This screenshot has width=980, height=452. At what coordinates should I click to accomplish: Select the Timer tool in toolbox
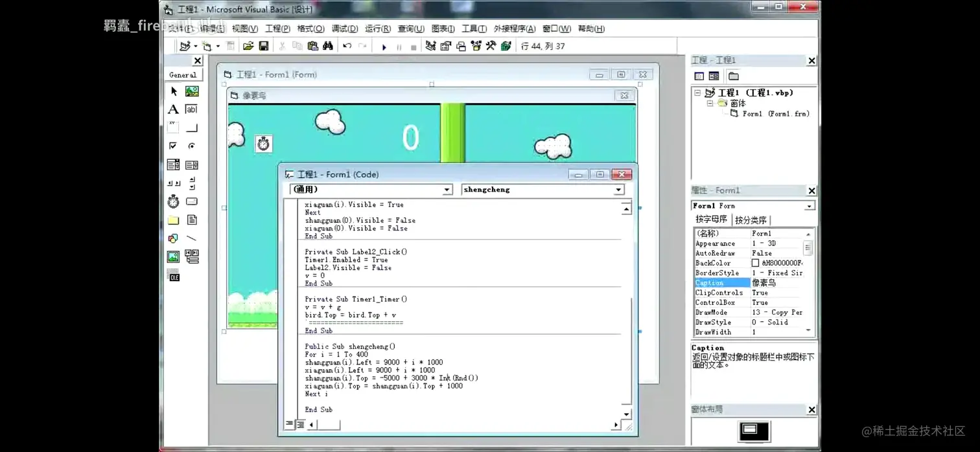tap(174, 201)
